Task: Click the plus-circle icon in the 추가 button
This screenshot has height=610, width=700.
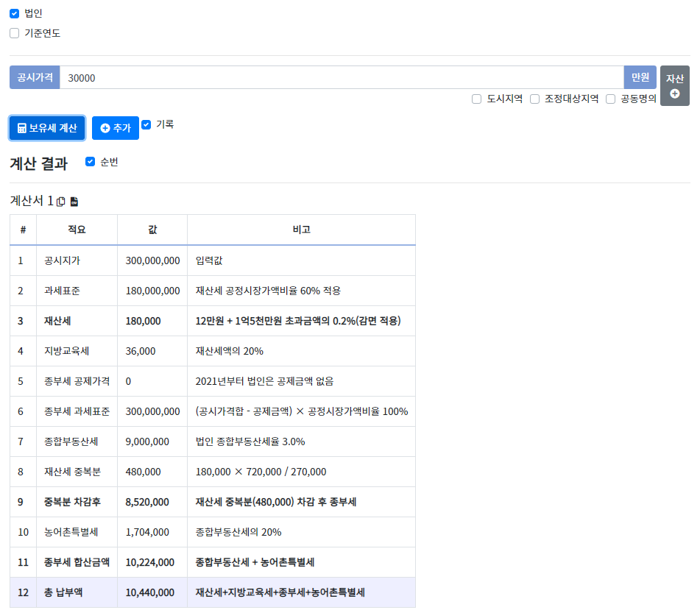Action: coord(105,128)
